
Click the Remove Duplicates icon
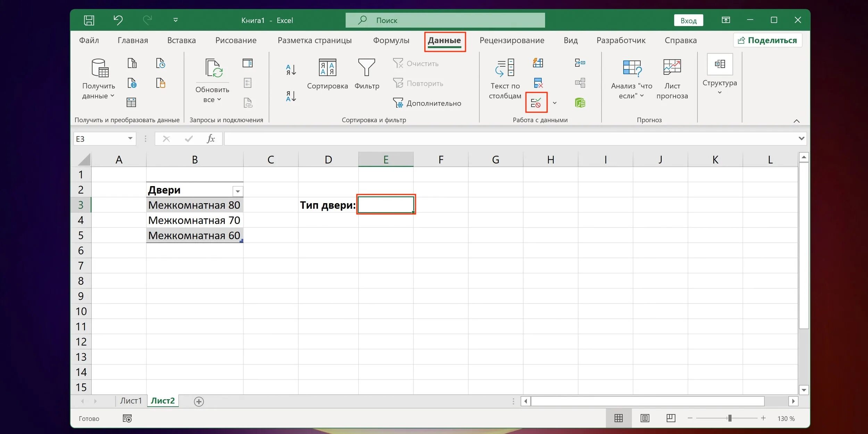538,83
